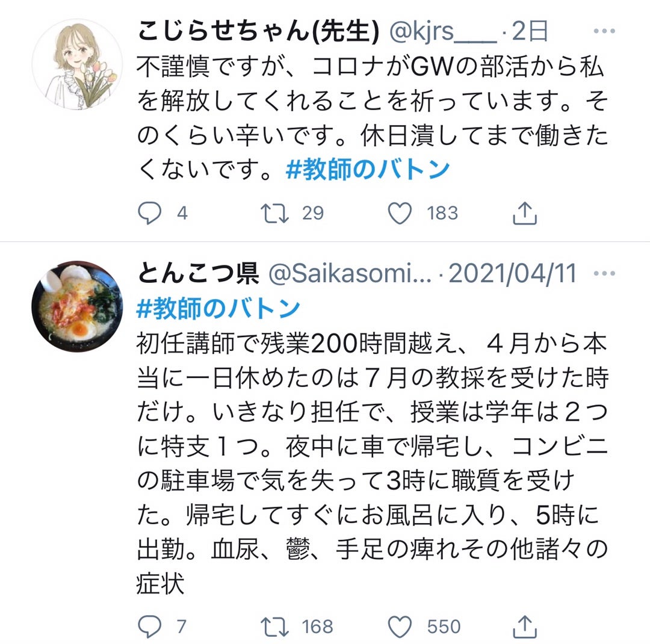This screenshot has height=644, width=650.
Task: Open the #教師のバトン hashtag in second tweet
Action: (218, 309)
